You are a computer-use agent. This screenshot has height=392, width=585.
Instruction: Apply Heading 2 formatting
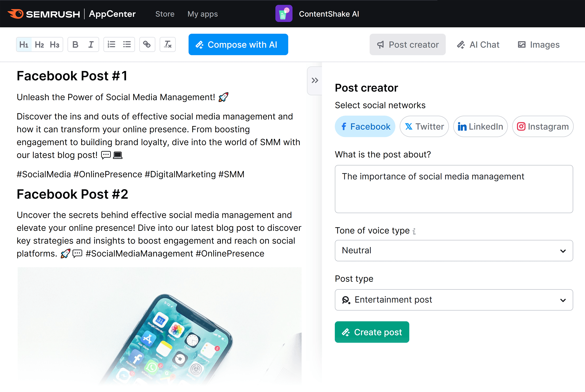[39, 45]
